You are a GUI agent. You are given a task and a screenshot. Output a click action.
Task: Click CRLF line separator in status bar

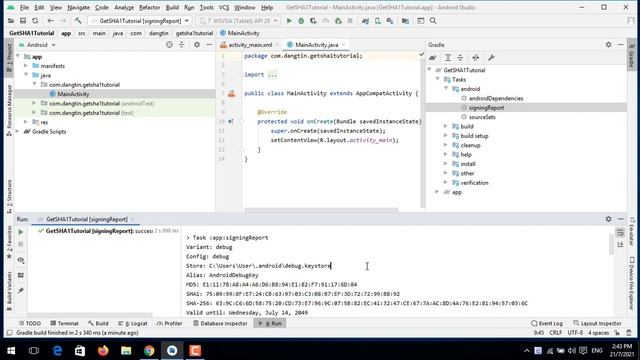[556, 333]
